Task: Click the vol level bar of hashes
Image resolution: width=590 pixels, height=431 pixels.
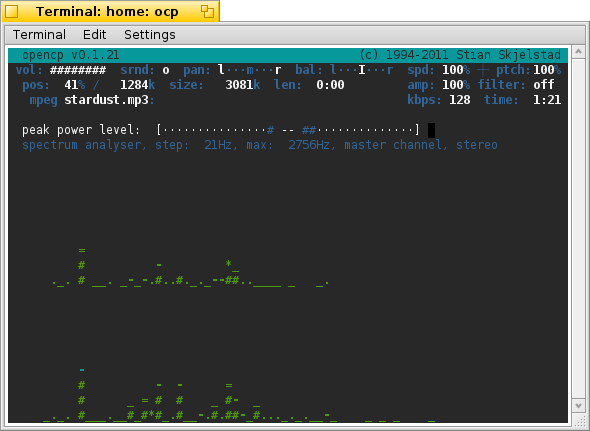Action: [x=78, y=70]
